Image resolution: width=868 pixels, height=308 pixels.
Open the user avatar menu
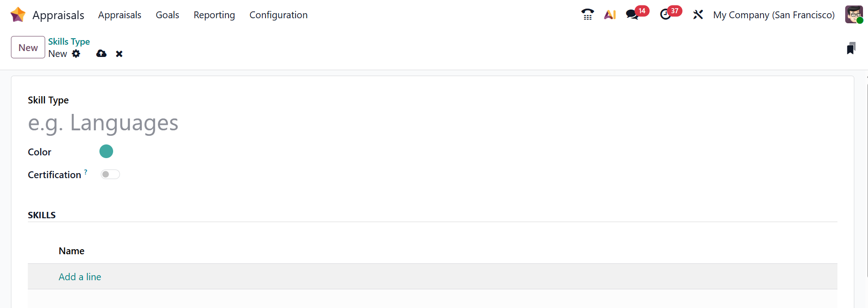[853, 15]
